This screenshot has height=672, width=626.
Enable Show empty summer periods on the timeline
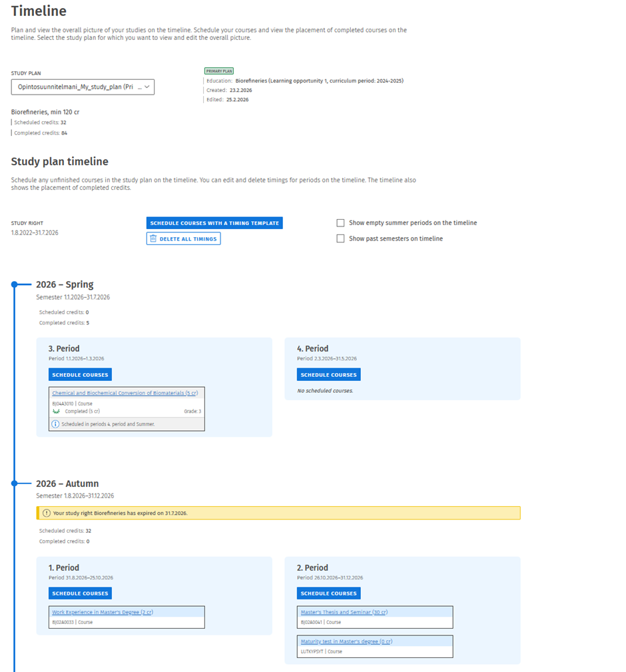pyautogui.click(x=341, y=223)
